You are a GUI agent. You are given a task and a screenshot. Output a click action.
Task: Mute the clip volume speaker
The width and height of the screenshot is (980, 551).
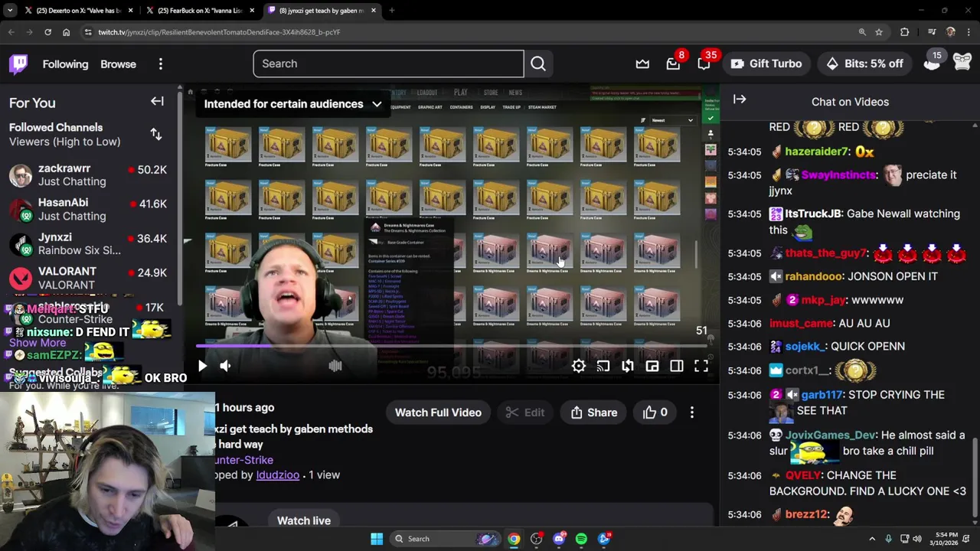click(225, 367)
